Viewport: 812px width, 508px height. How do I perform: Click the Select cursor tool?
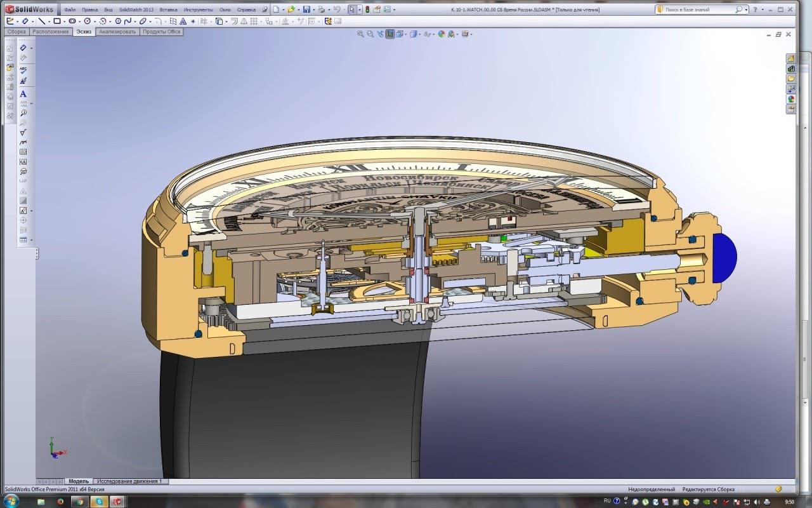(351, 10)
